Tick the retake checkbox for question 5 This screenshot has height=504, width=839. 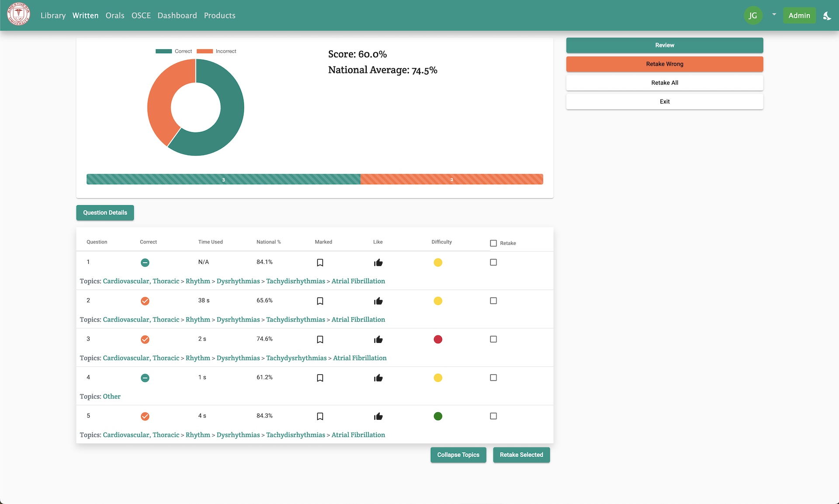click(493, 416)
